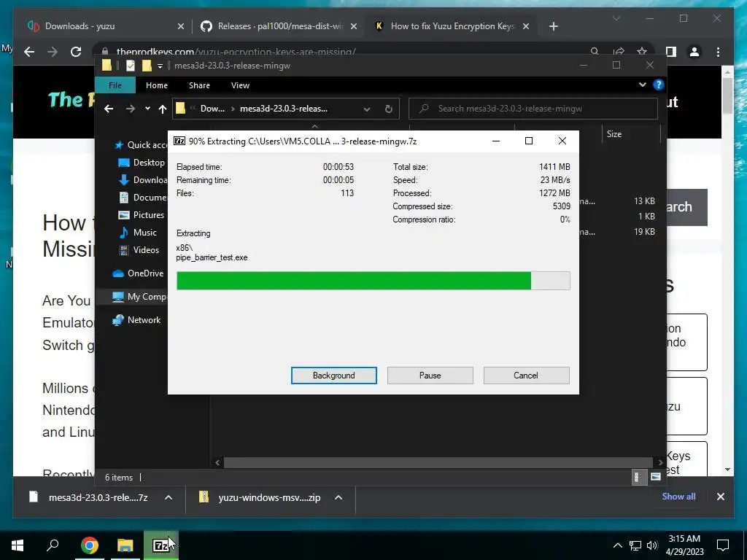Switch to large icons view in Explorer
Image resolution: width=747 pixels, height=560 pixels.
point(656,477)
